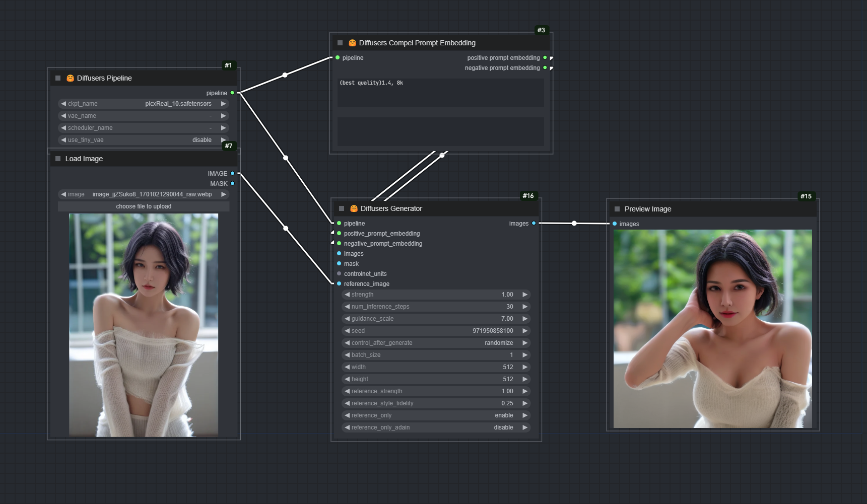Click the images input port on Preview Image
Image resolution: width=867 pixels, height=504 pixels.
click(615, 224)
